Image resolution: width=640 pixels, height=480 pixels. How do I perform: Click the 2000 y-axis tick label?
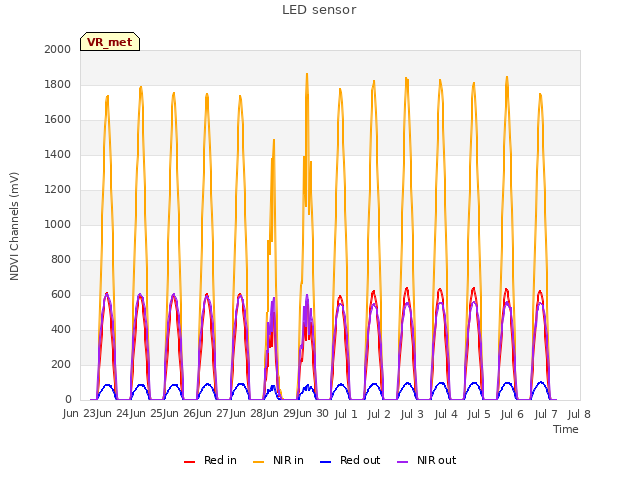pyautogui.click(x=58, y=49)
